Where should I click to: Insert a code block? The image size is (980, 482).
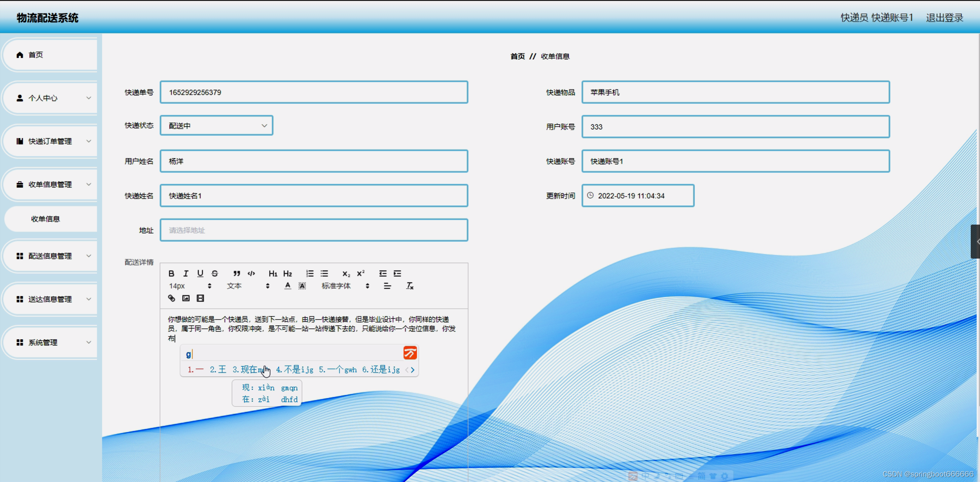click(x=251, y=274)
